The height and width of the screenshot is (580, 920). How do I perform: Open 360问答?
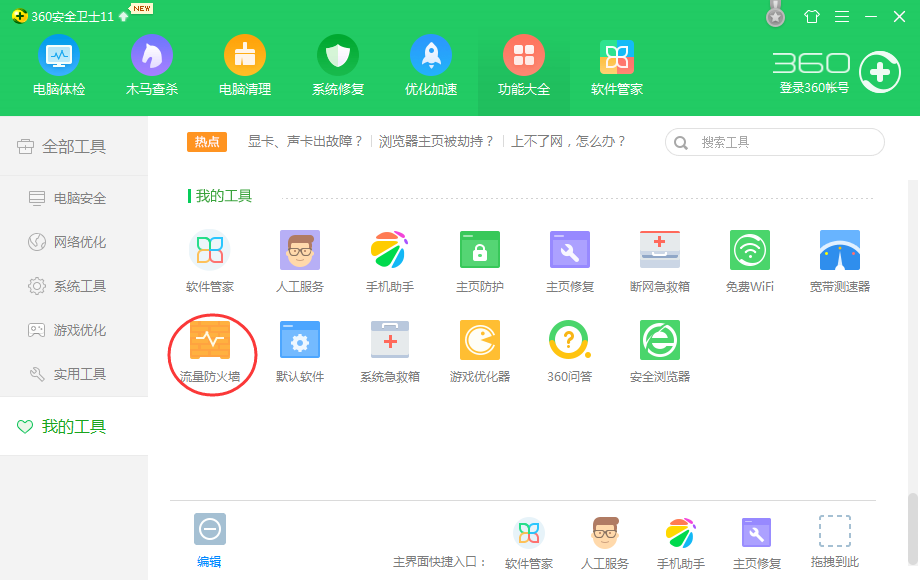coord(569,349)
